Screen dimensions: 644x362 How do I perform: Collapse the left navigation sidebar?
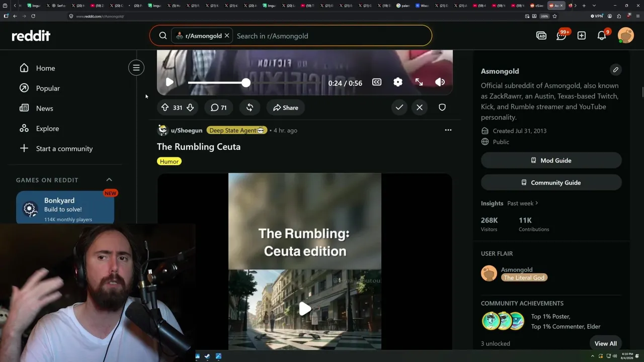(x=136, y=68)
